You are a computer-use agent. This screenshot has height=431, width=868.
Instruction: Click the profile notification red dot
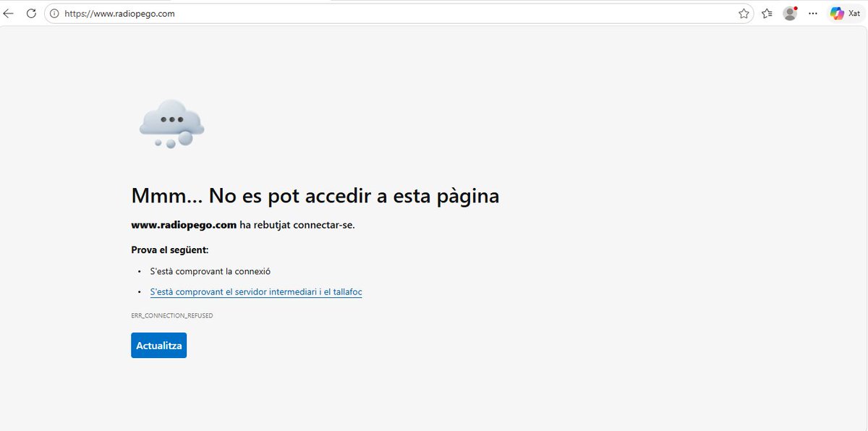pos(796,7)
